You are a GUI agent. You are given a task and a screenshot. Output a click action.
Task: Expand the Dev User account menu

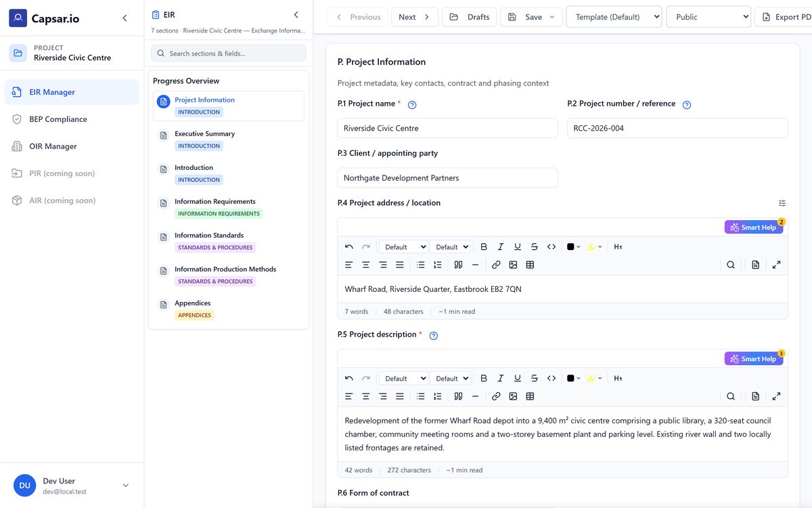pos(72,486)
